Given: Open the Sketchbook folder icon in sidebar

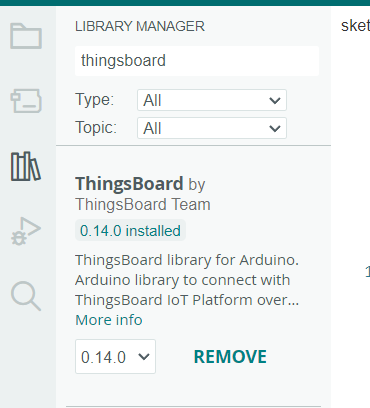Looking at the screenshot, I should 26,36.
